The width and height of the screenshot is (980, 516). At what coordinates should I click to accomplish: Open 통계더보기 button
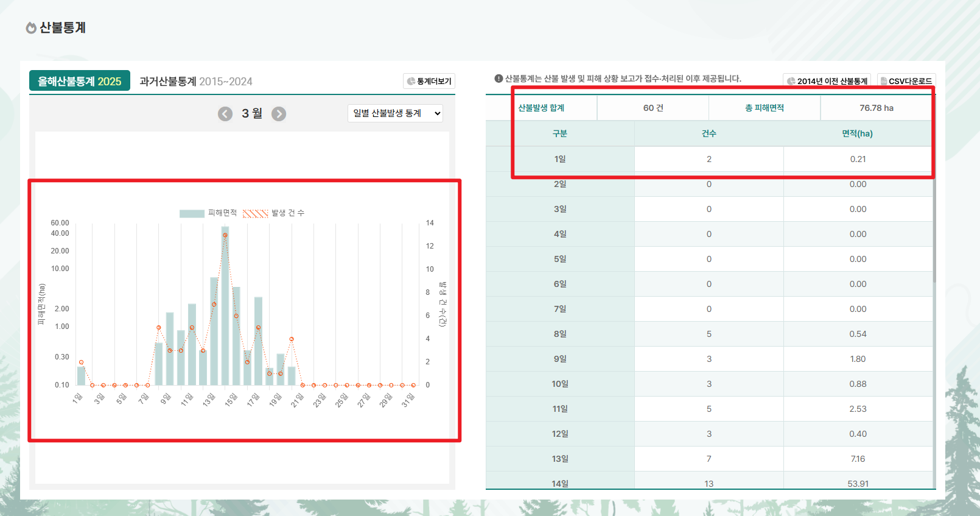[429, 81]
